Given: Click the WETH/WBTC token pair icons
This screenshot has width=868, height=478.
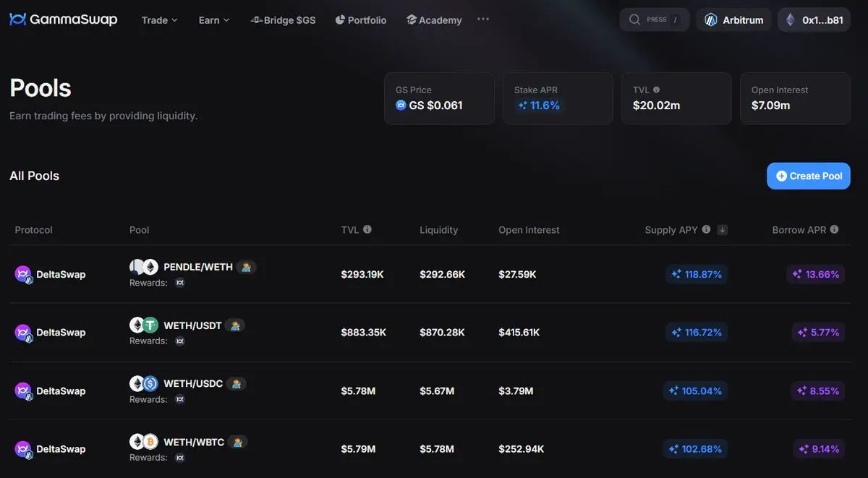Looking at the screenshot, I should tap(144, 441).
